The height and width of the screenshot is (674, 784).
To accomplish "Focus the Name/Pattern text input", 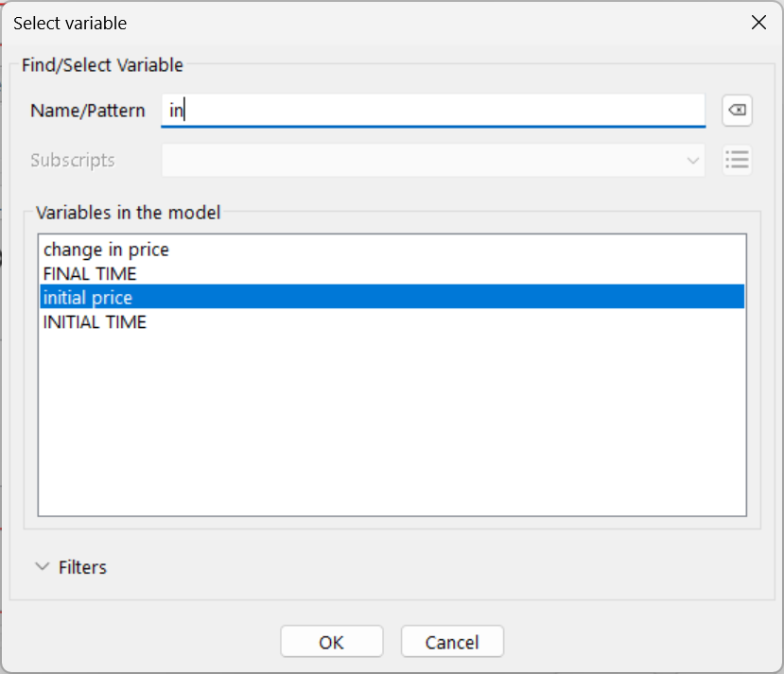I will point(433,111).
